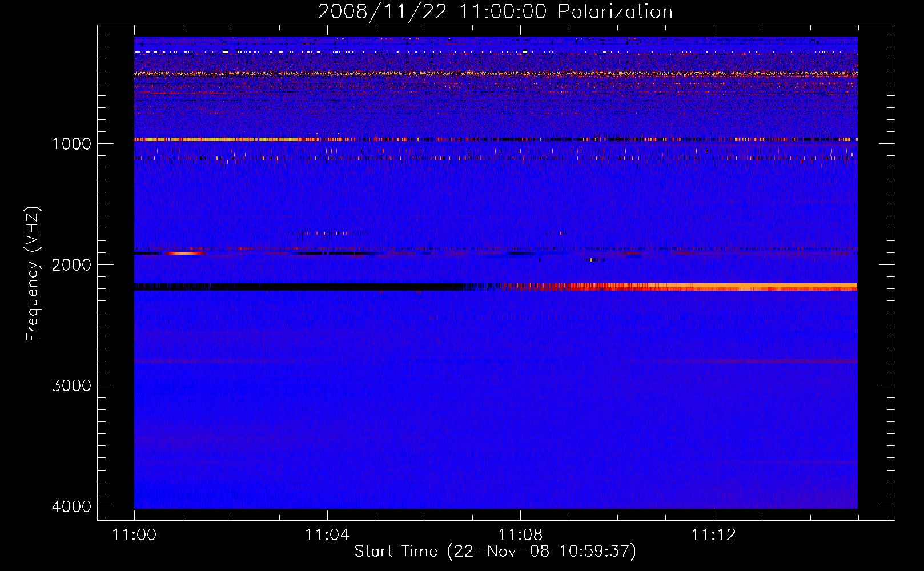Viewport: 924px width, 571px height.
Task: Click the "4000" frequency tick label
Action: click(x=71, y=506)
